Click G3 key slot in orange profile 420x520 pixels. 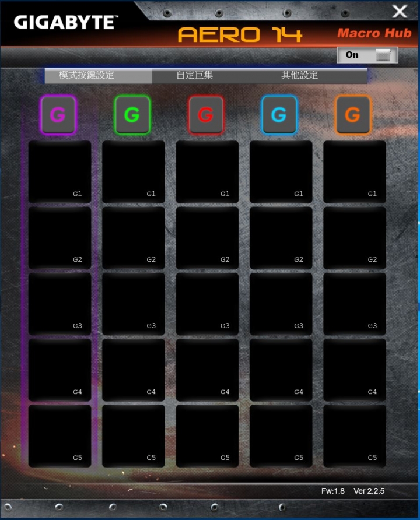[355, 304]
